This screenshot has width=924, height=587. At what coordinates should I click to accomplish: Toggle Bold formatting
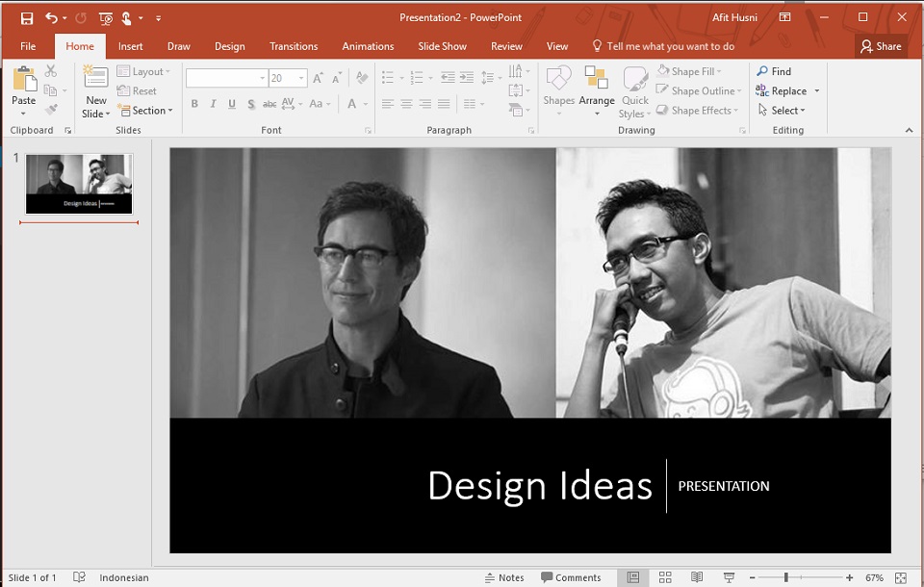[194, 104]
